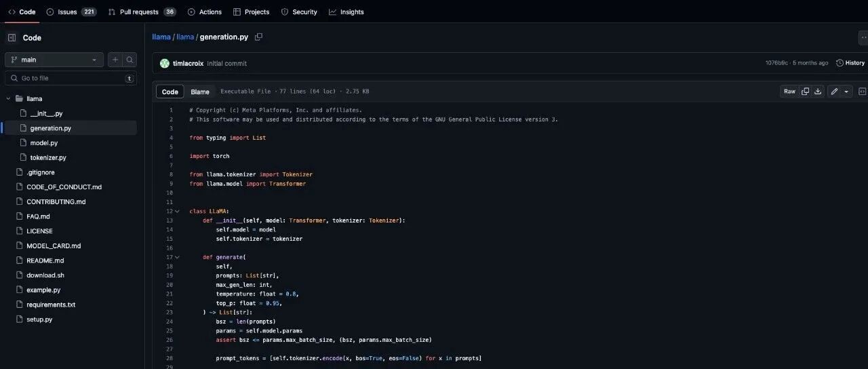The height and width of the screenshot is (369, 868).
Task: Click line number 12 in the gutter
Action: [170, 211]
